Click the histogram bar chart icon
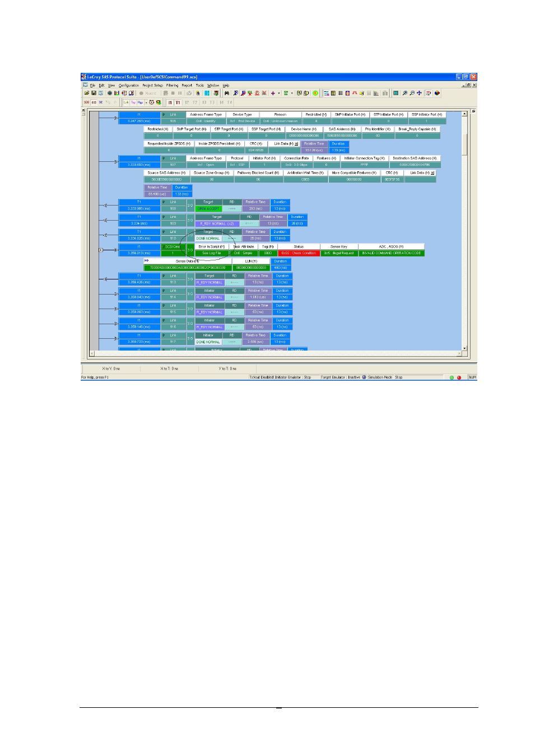Viewport: 535px width, 756px height. point(376,93)
